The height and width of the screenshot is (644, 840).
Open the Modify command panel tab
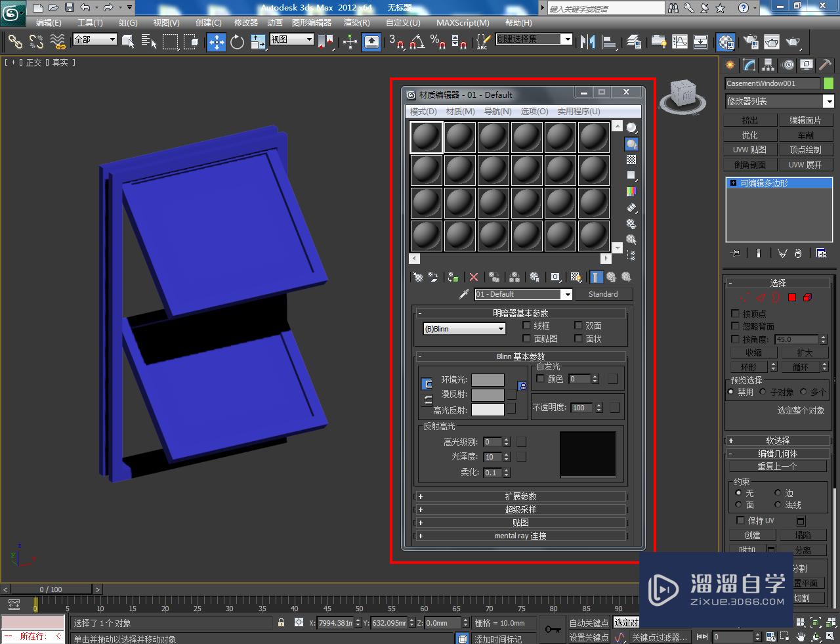749,65
